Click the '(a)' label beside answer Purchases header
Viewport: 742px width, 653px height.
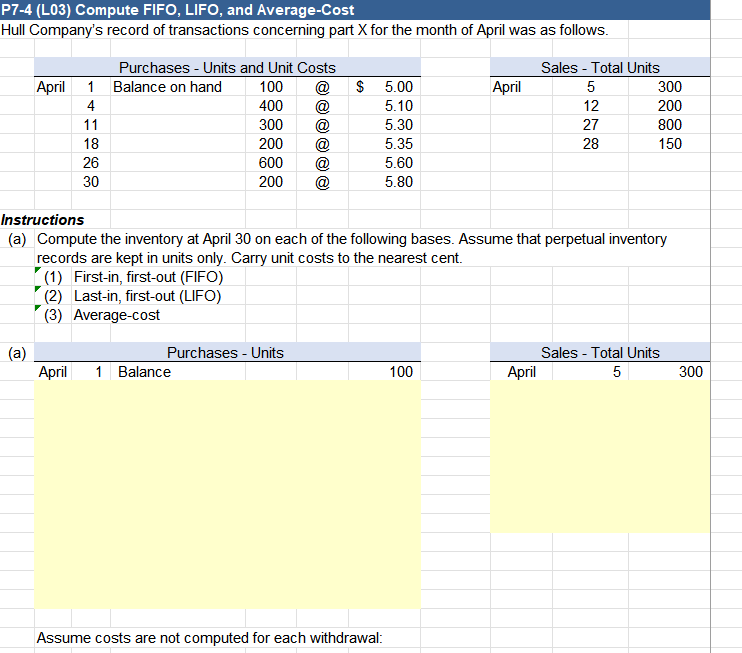click(17, 353)
